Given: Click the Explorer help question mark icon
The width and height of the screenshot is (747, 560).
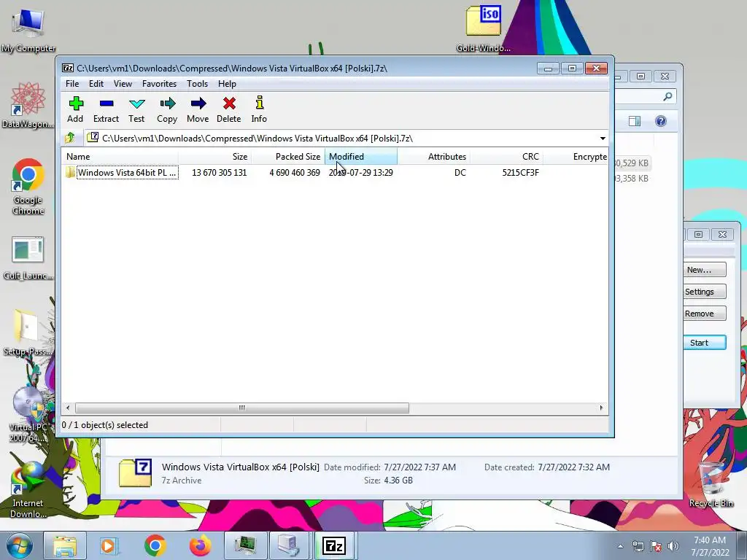Looking at the screenshot, I should (x=661, y=121).
